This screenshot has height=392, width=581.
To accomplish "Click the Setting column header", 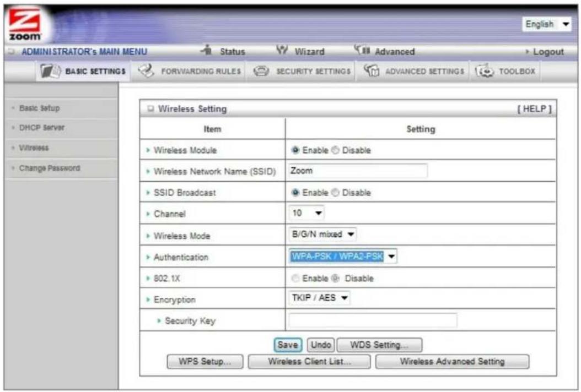I will [x=421, y=129].
